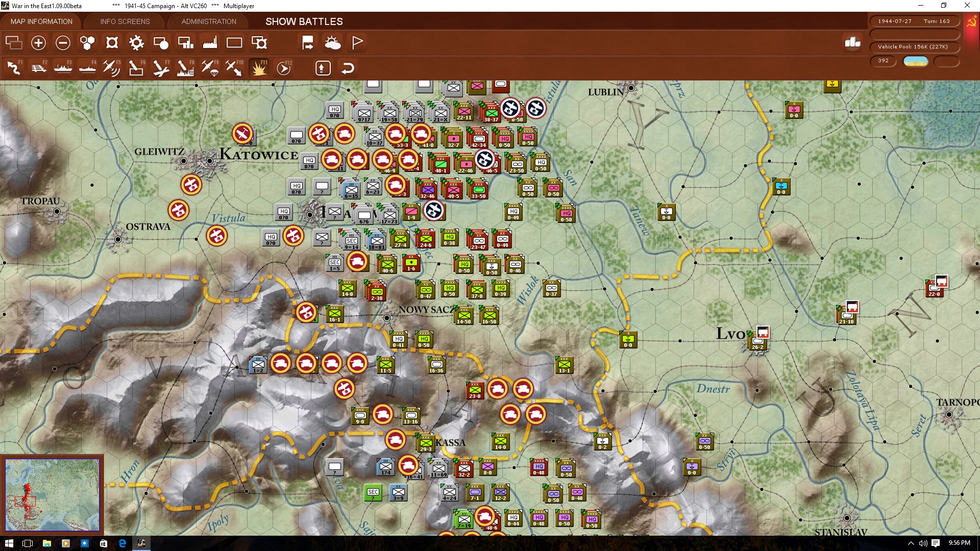980x551 pixels.
Task: Open the Map Information tab
Action: click(x=41, y=21)
